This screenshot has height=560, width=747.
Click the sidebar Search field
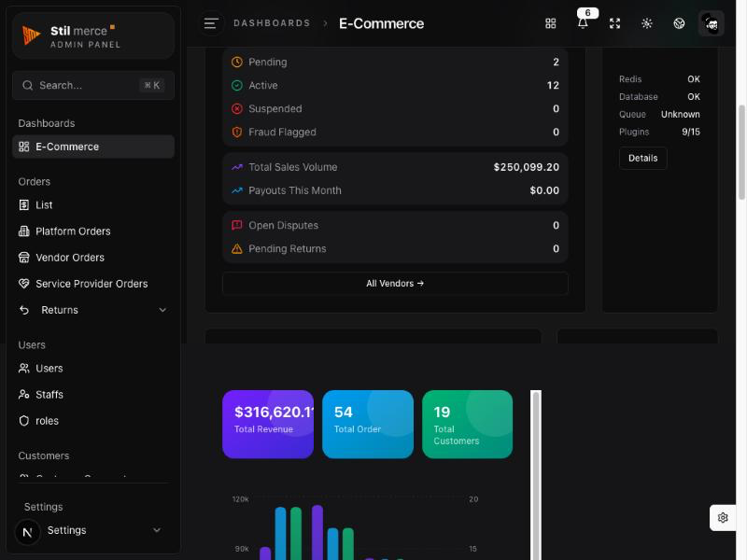pyautogui.click(x=93, y=85)
